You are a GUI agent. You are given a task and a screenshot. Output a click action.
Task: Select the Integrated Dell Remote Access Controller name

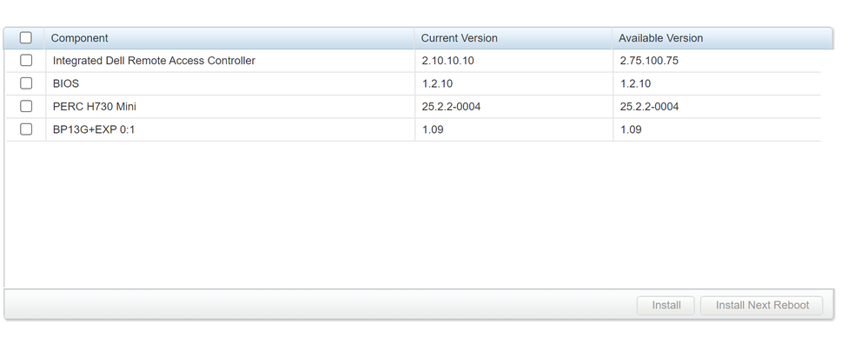[154, 61]
